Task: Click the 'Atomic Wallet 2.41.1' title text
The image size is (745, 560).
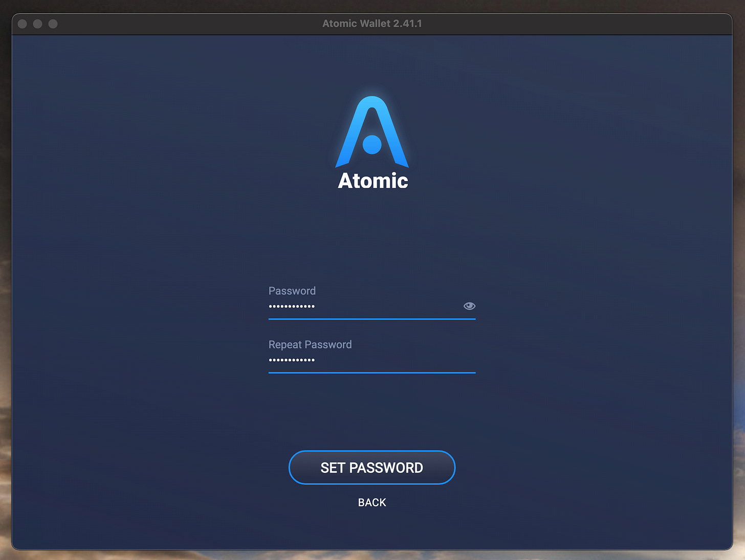Action: (372, 24)
